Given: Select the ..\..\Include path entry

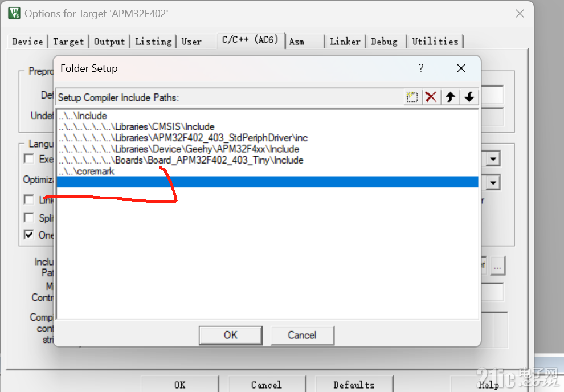Looking at the screenshot, I should [x=267, y=116].
